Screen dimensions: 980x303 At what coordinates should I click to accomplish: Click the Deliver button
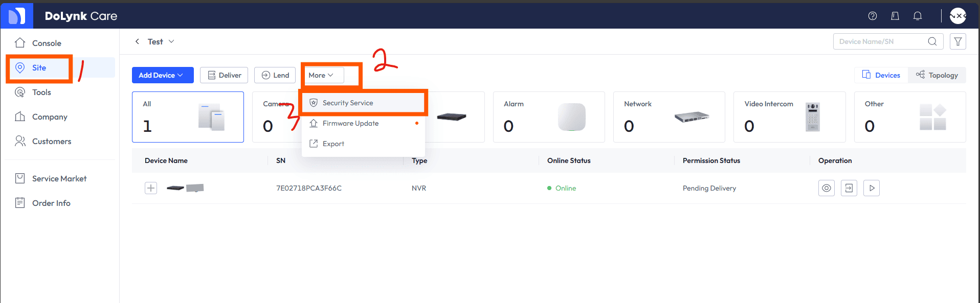(x=224, y=75)
